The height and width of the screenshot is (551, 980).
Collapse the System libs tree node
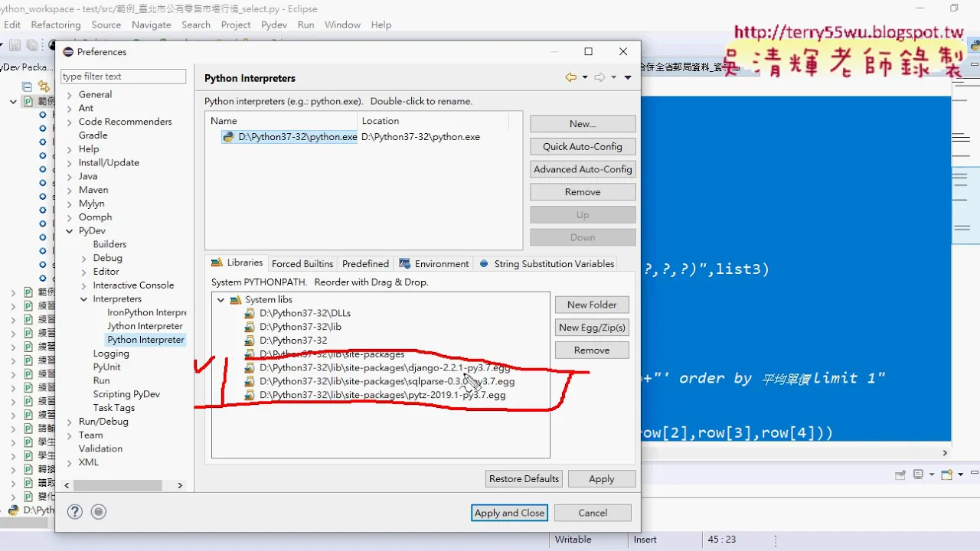(x=220, y=300)
